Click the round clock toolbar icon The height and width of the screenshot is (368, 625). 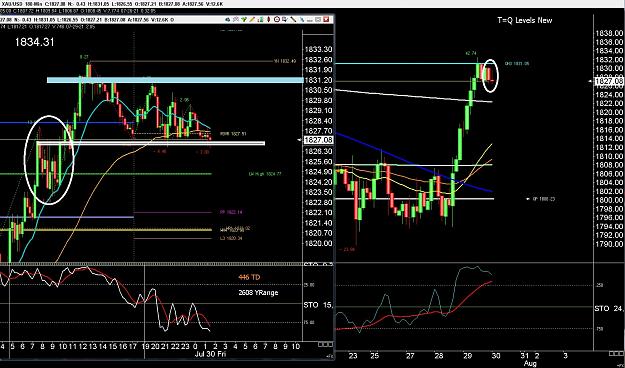point(277,20)
